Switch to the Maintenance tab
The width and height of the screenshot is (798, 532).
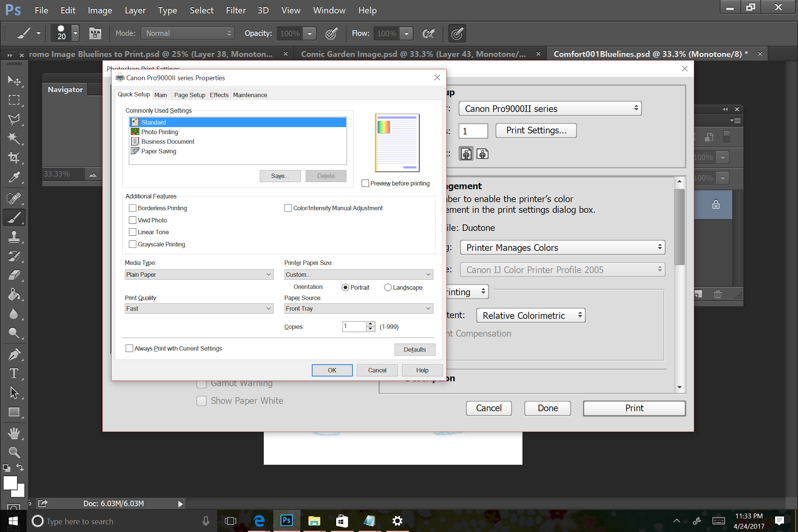(x=250, y=95)
